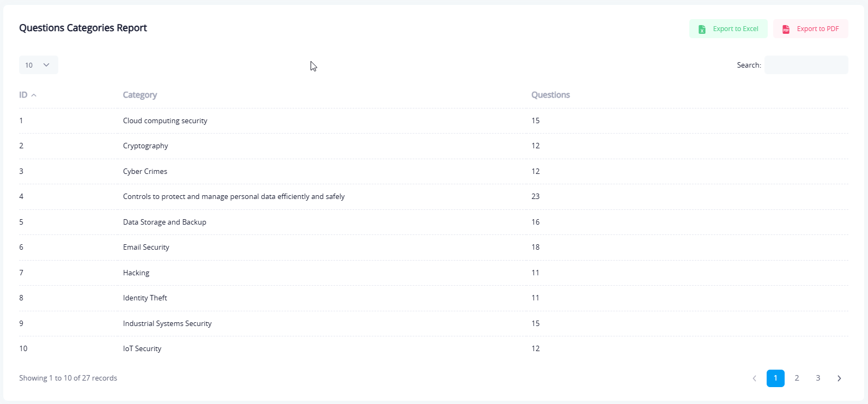
Task: Click the Export to PDF button
Action: coord(811,29)
